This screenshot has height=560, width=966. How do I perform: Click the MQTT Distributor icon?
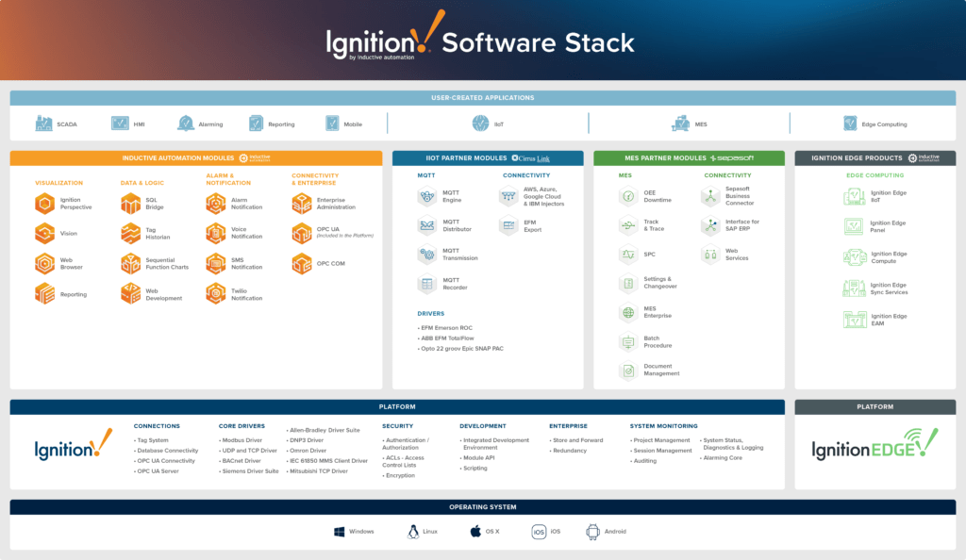tap(427, 225)
